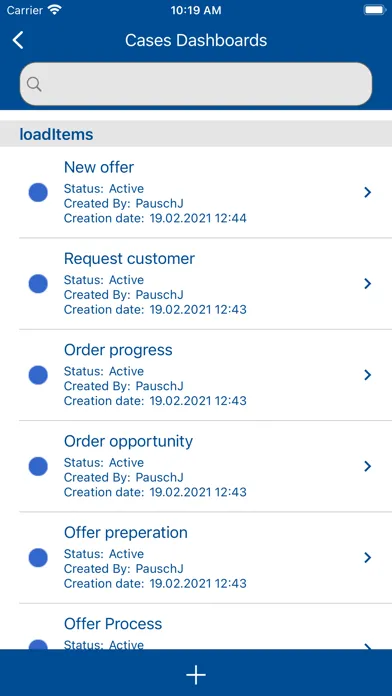
Task: Tap the blue status dot for New offer
Action: [38, 193]
